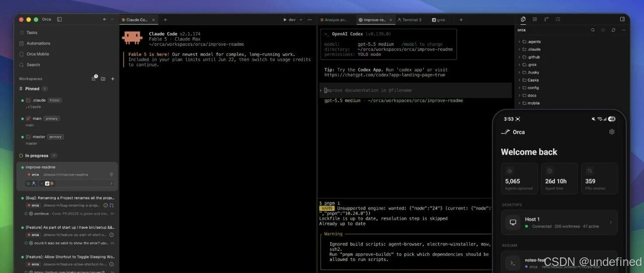This screenshot has width=644, height=273.
Task: Click the plus icon beside Workspaces
Action: tap(113, 79)
